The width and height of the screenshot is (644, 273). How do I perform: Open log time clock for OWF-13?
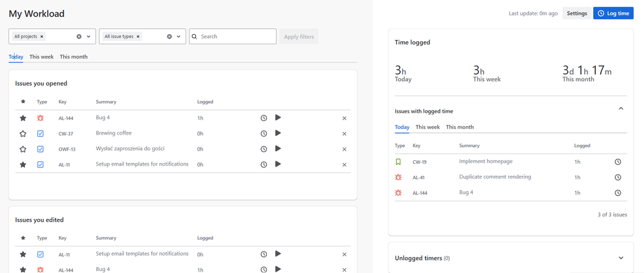[264, 149]
